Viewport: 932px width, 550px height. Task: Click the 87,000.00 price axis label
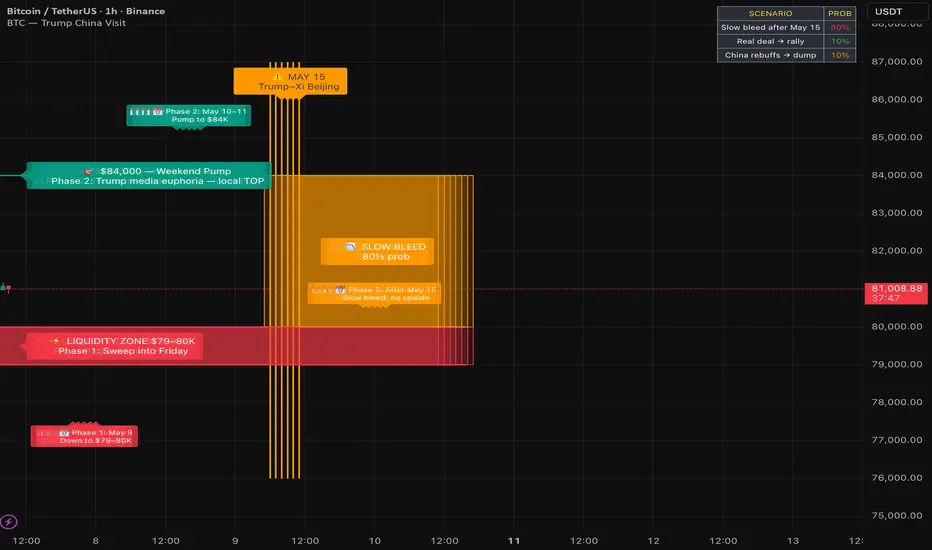point(896,61)
